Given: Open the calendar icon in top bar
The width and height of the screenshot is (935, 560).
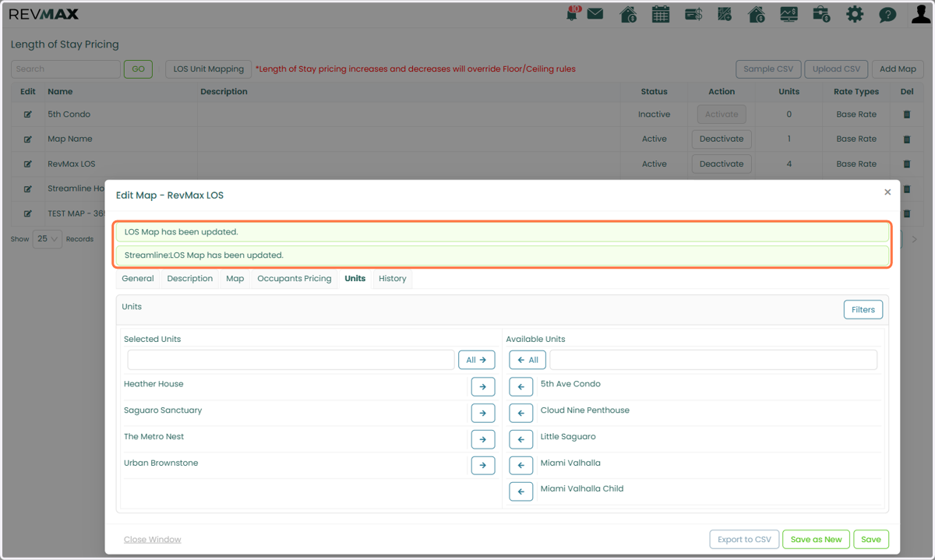Looking at the screenshot, I should point(661,14).
